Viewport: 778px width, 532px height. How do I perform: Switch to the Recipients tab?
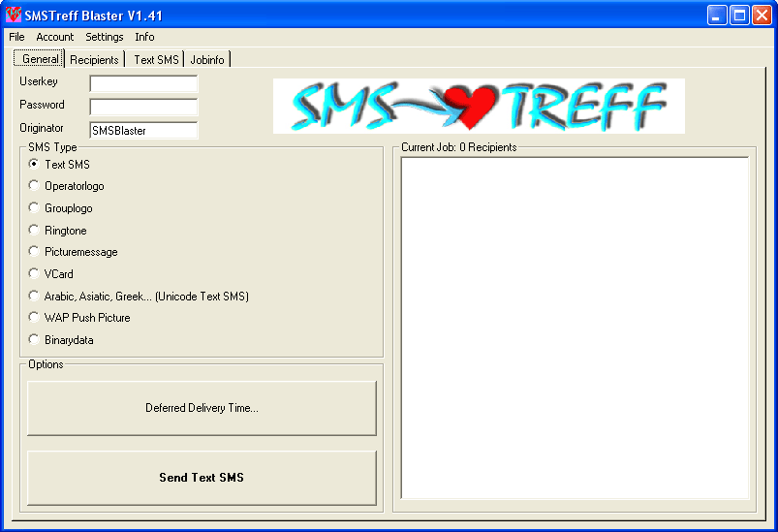coord(94,60)
